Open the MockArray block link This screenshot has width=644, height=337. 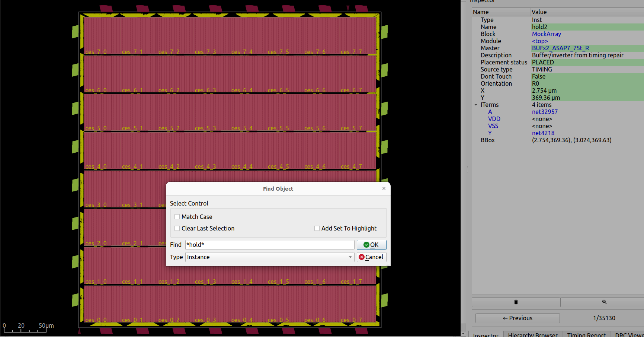[546, 34]
